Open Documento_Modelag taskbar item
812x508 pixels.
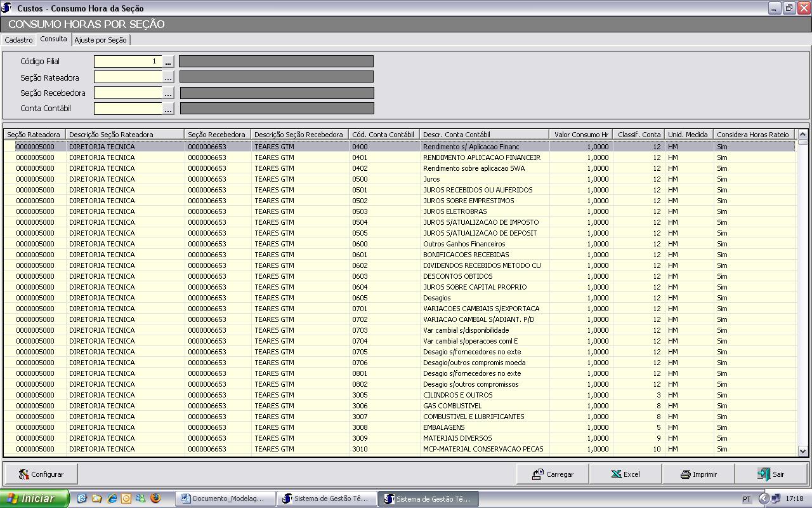[x=226, y=498]
